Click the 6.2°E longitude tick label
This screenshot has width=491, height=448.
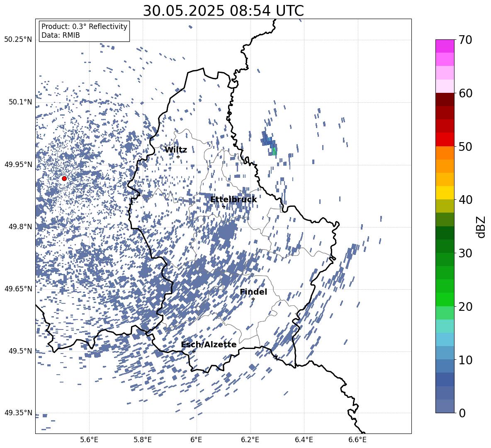(250, 440)
